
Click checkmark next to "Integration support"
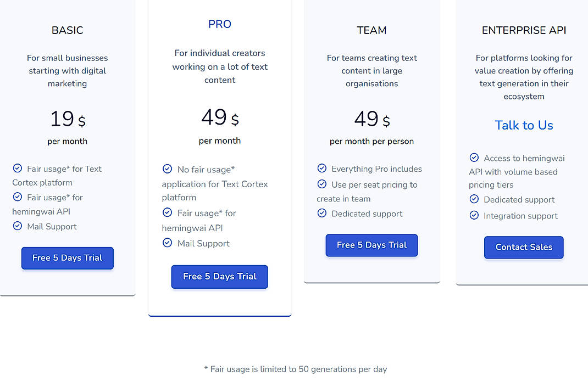click(474, 215)
